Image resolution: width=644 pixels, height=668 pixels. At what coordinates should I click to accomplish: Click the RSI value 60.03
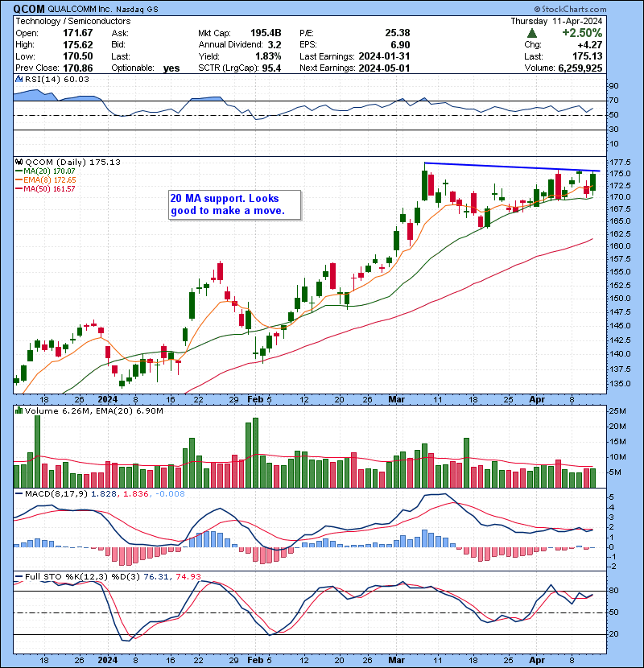tap(77, 79)
